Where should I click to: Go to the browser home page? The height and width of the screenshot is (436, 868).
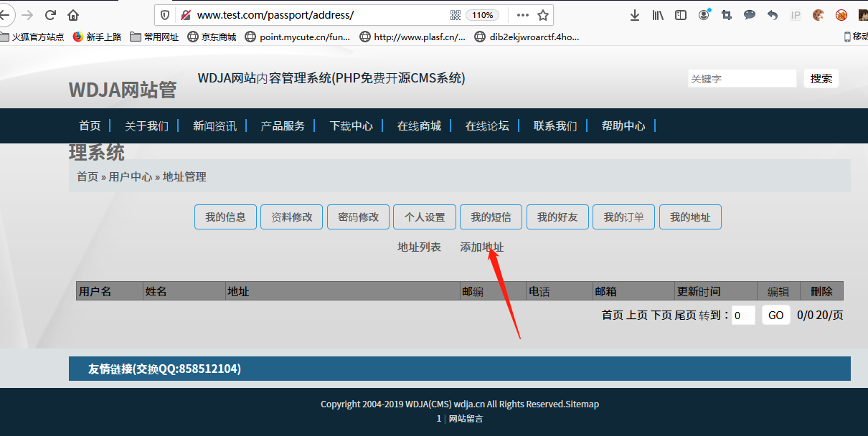pyautogui.click(x=73, y=15)
